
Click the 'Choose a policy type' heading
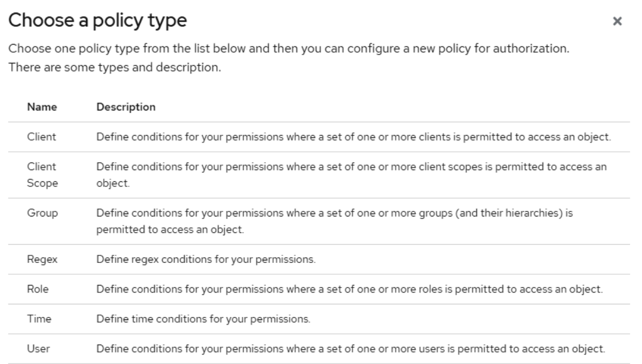pyautogui.click(x=97, y=21)
